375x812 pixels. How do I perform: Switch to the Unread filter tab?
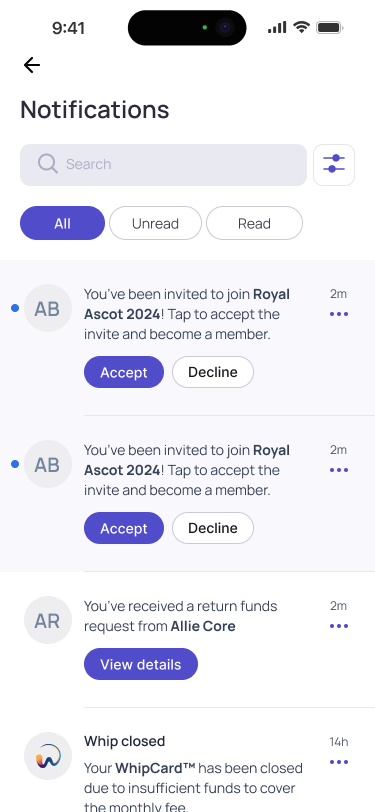click(x=155, y=223)
